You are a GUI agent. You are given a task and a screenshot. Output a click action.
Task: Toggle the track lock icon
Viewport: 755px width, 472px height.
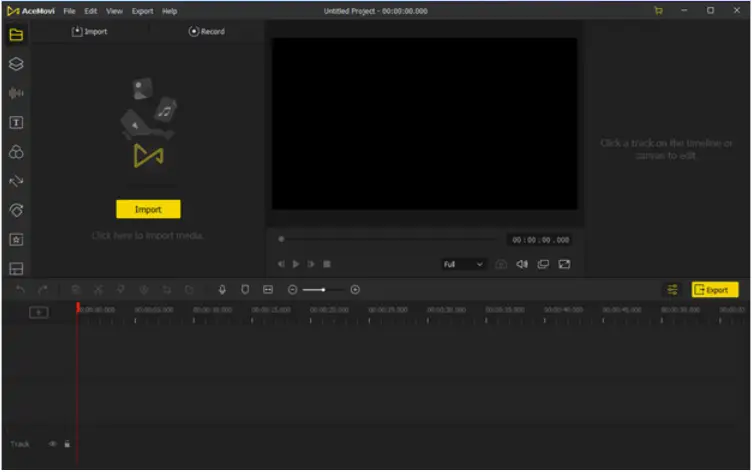[x=67, y=445]
